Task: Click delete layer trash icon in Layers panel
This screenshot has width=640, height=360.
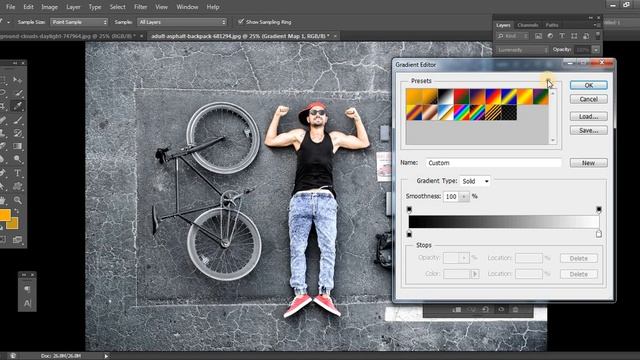Action: (x=516, y=309)
